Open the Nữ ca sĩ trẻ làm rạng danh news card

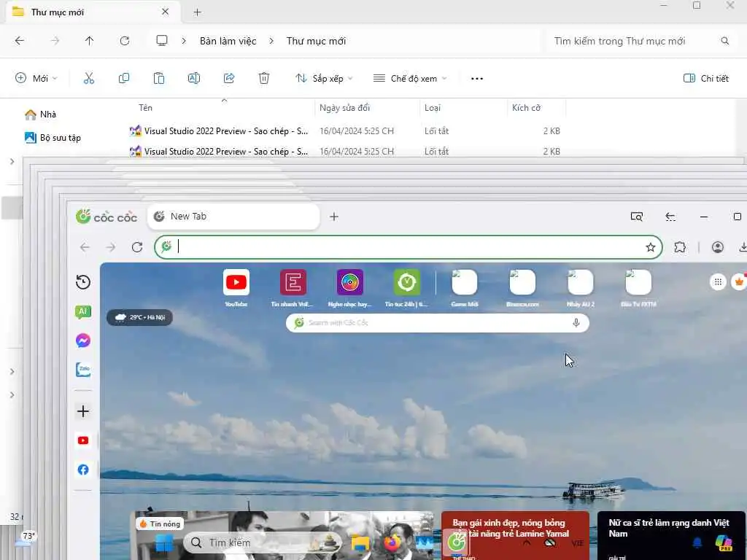[671, 535]
